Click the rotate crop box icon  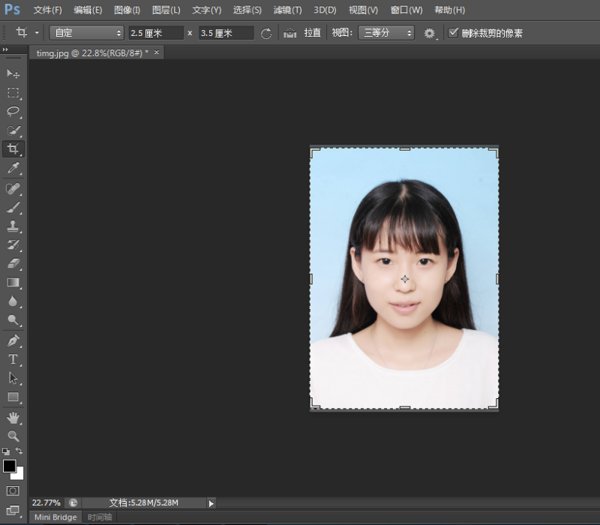pos(266,34)
